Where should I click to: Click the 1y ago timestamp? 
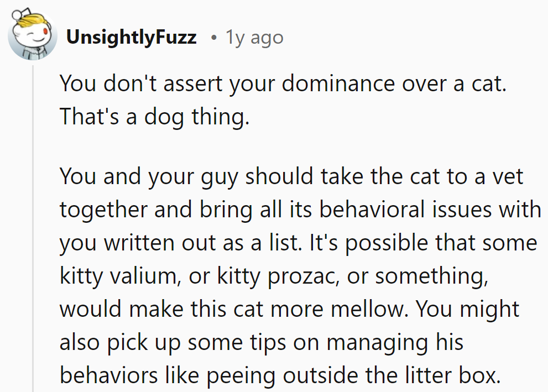coord(254,37)
